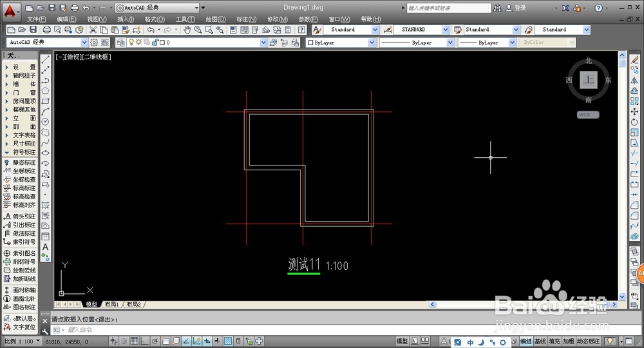Toggle Lineweight display in status bar

click(217, 341)
